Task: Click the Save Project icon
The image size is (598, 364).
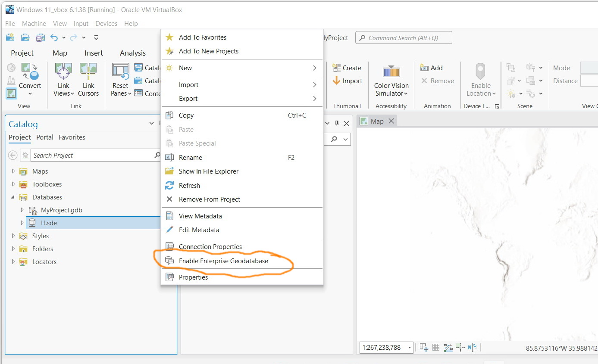Action: 40,37
